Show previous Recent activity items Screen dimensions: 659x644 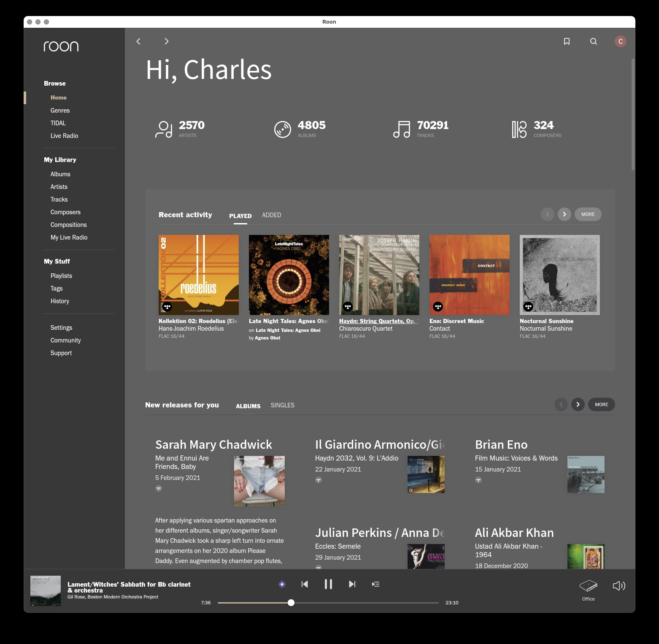pyautogui.click(x=548, y=214)
